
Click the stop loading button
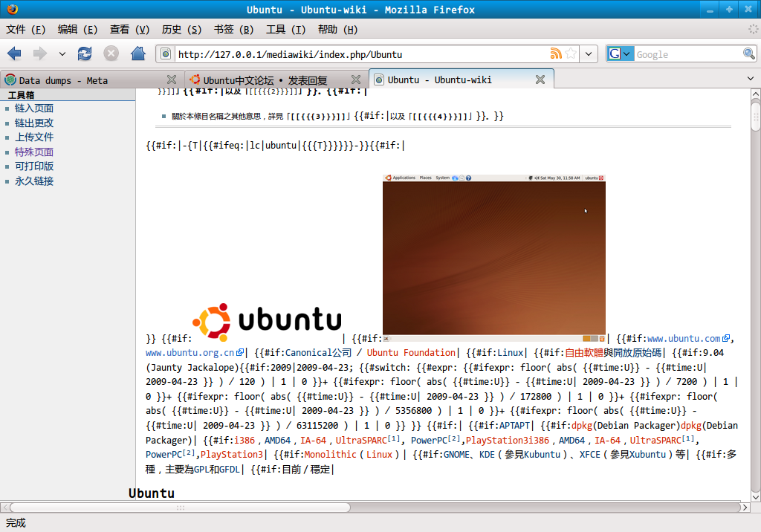pos(111,53)
